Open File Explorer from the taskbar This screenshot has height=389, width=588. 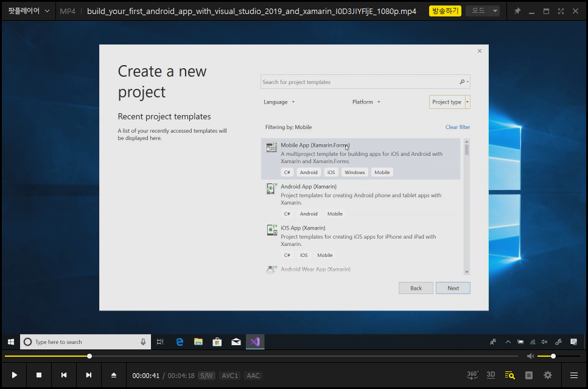pos(198,342)
